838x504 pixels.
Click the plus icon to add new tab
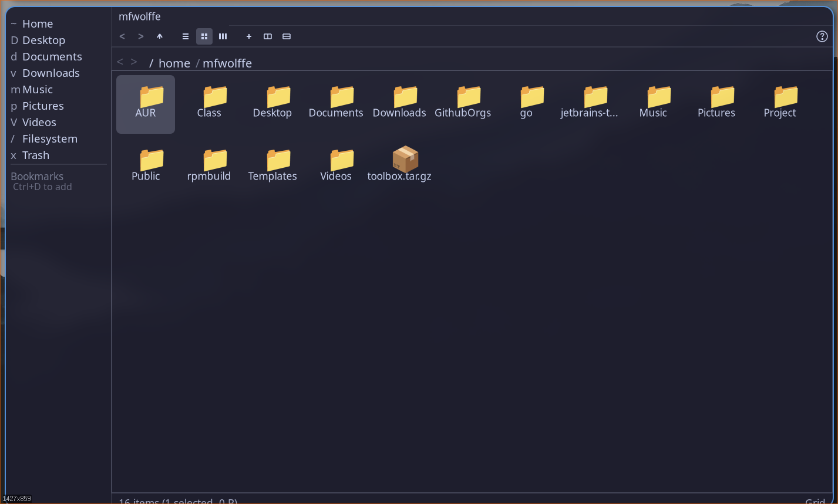tap(249, 36)
